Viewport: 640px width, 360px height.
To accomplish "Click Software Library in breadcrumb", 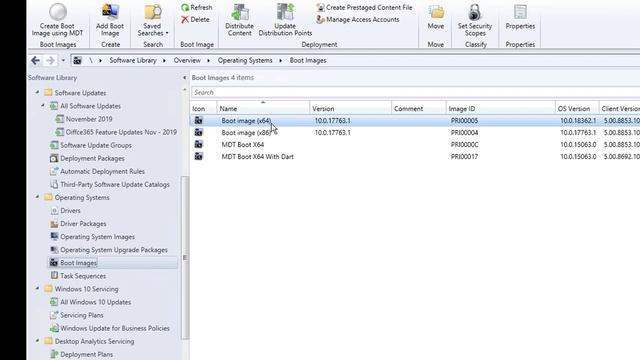I will (133, 60).
